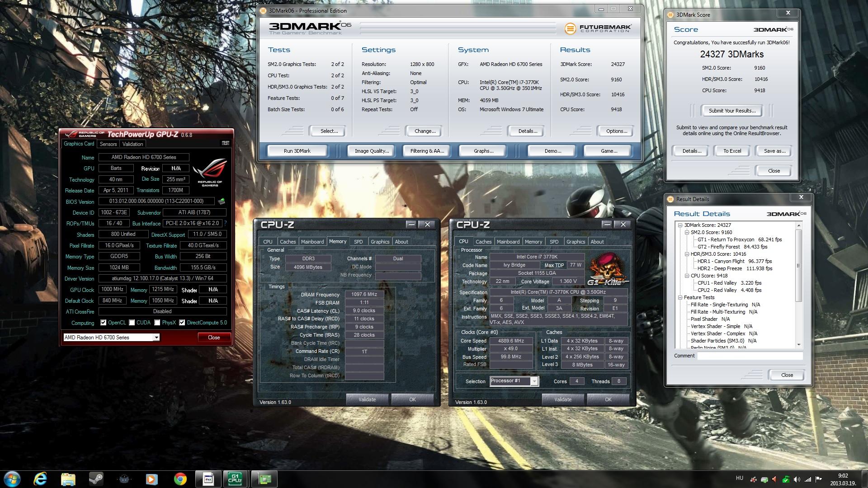
Task: Open the Mainboard tab in the right CPU-Z window
Action: click(508, 242)
